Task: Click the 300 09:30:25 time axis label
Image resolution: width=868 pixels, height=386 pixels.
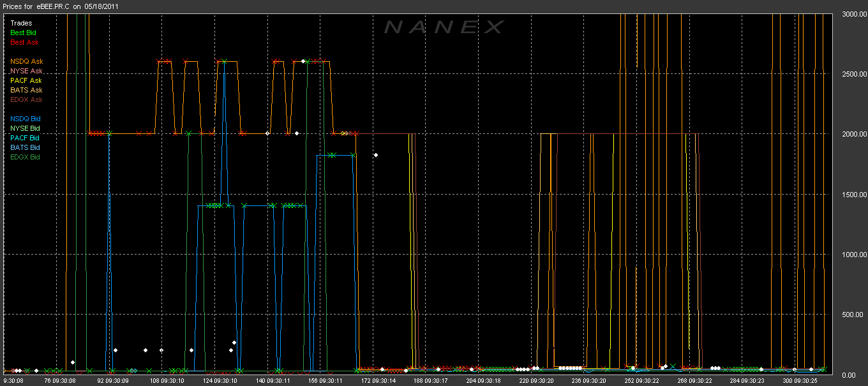Action: pyautogui.click(x=800, y=380)
